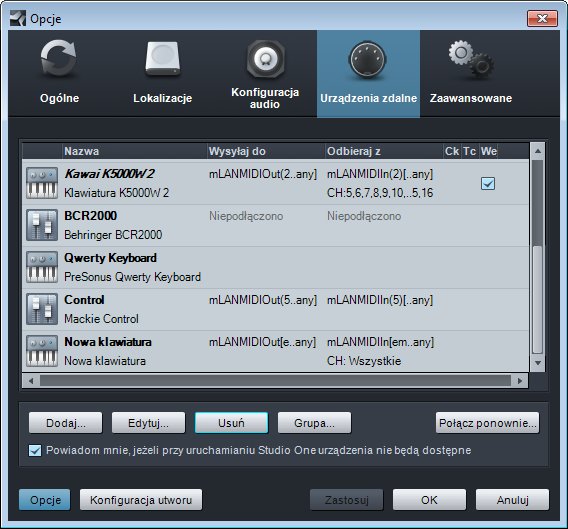Click the CH: Wszystkie channel text
The height and width of the screenshot is (529, 568).
364,361
